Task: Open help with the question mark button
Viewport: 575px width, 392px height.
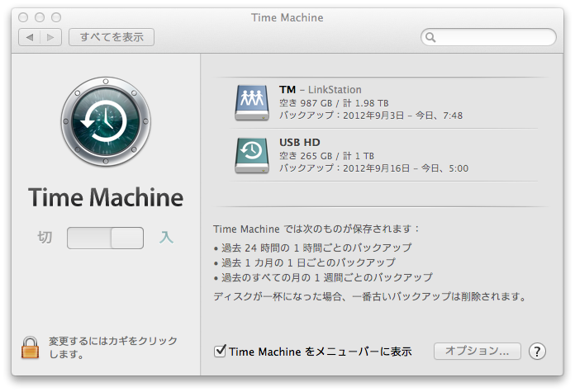Action: coord(537,352)
